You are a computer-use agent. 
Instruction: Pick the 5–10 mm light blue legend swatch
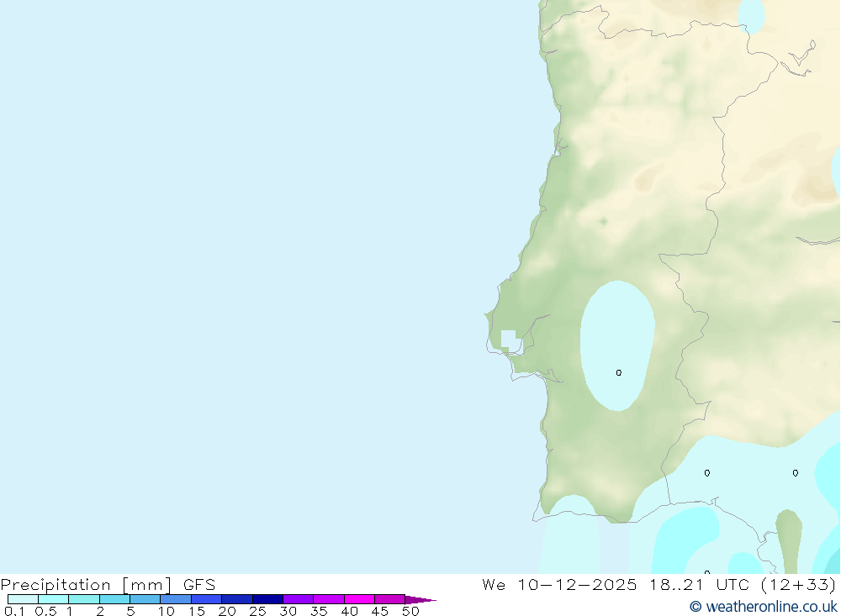point(145,599)
